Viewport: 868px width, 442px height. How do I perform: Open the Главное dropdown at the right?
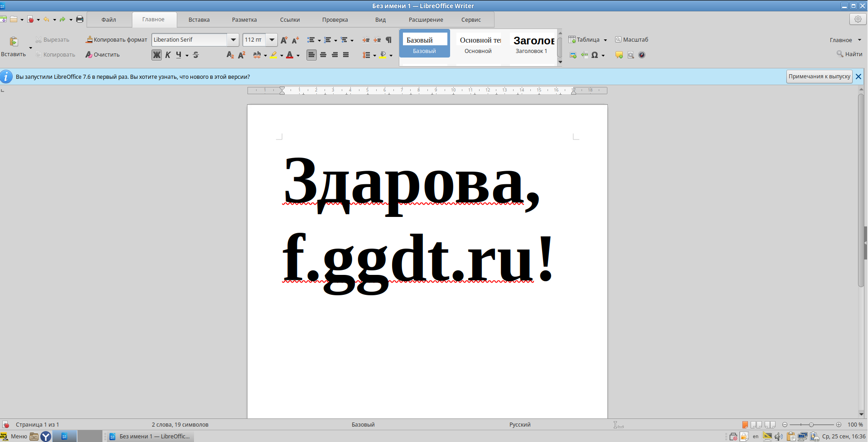[x=845, y=40]
